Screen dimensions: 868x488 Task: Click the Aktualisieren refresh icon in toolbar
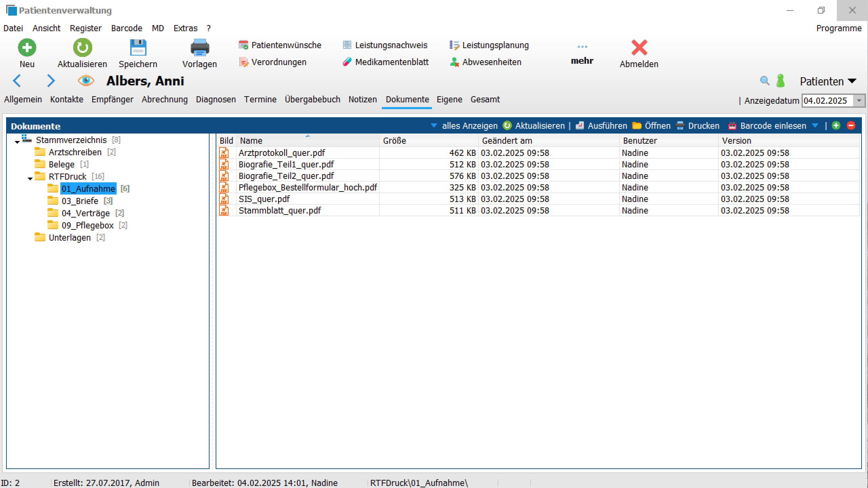[x=82, y=47]
